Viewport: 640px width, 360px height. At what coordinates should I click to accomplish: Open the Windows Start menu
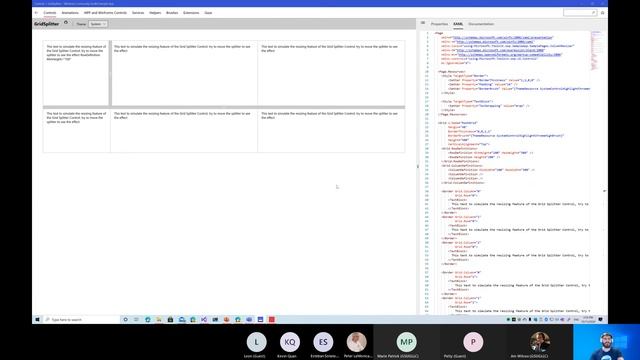pos(37,320)
